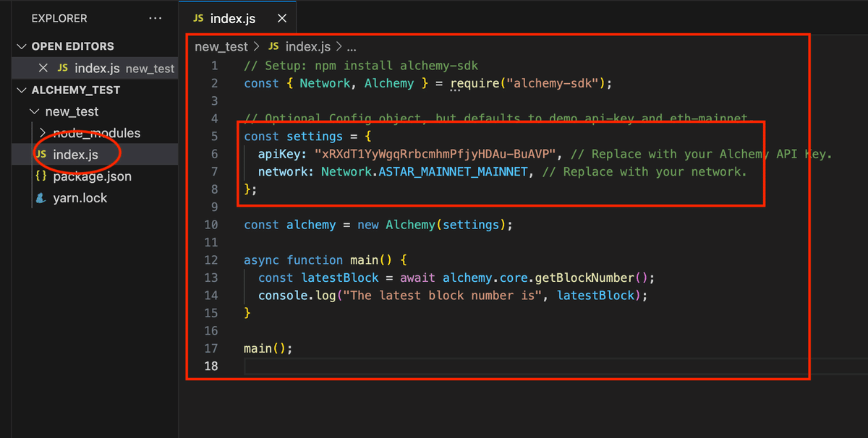868x438 pixels.
Task: Click line number 5 in the gutter
Action: coord(213,136)
